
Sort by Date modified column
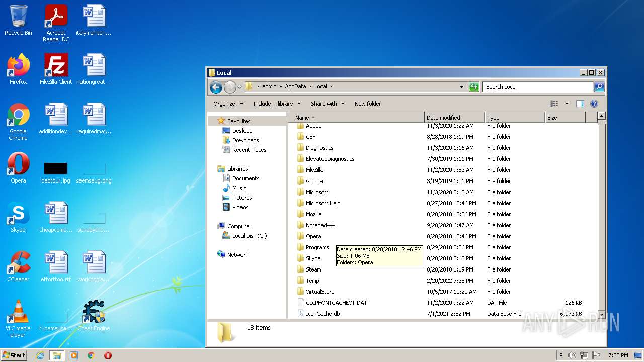454,118
